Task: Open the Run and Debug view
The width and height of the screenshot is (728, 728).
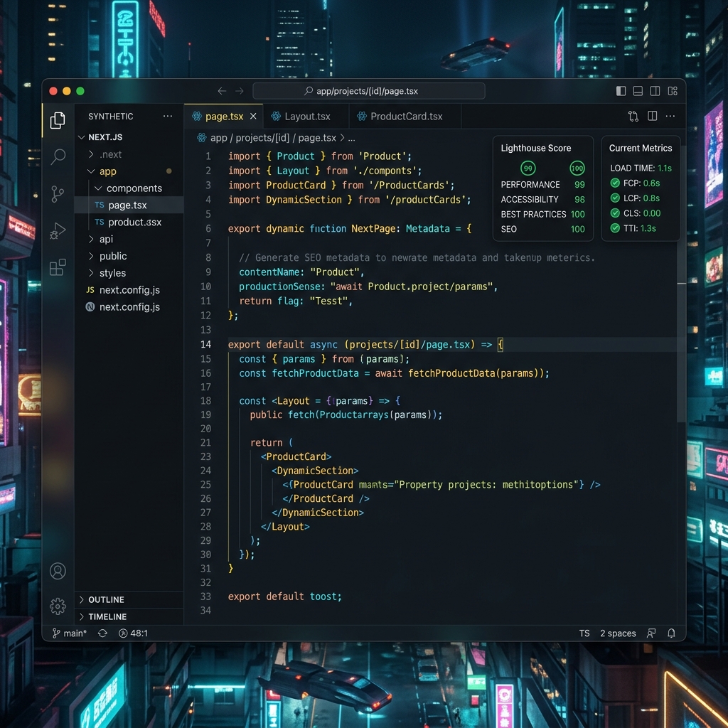Action: click(x=58, y=230)
